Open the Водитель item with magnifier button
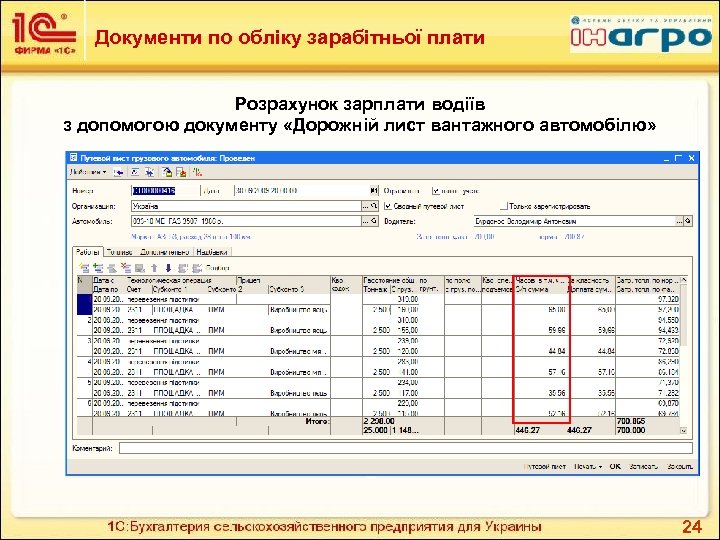 pyautogui.click(x=688, y=221)
